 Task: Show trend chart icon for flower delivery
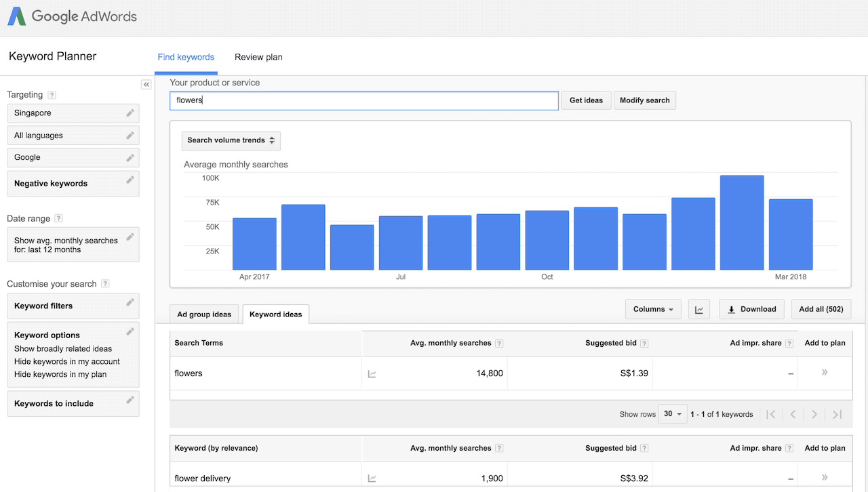coord(372,478)
